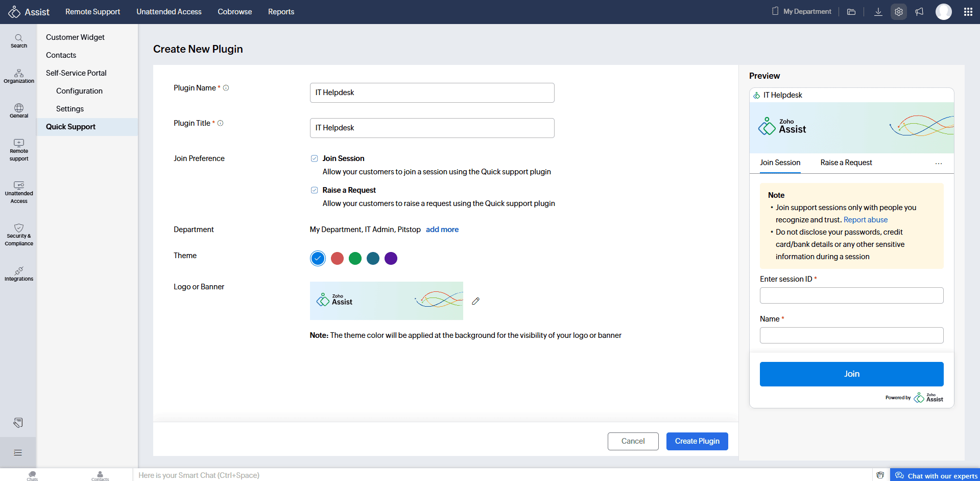
Task: Click the logo banner thumbnail
Action: [387, 301]
